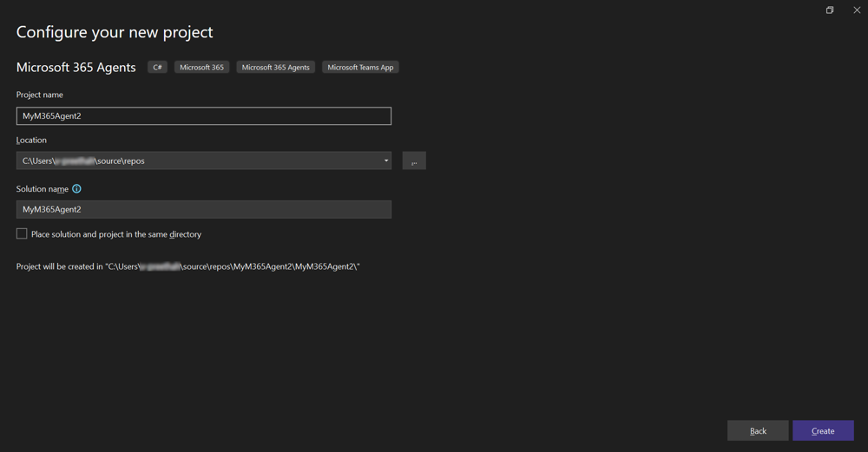This screenshot has height=452, width=868.
Task: Click the Project name label
Action: 39,95
